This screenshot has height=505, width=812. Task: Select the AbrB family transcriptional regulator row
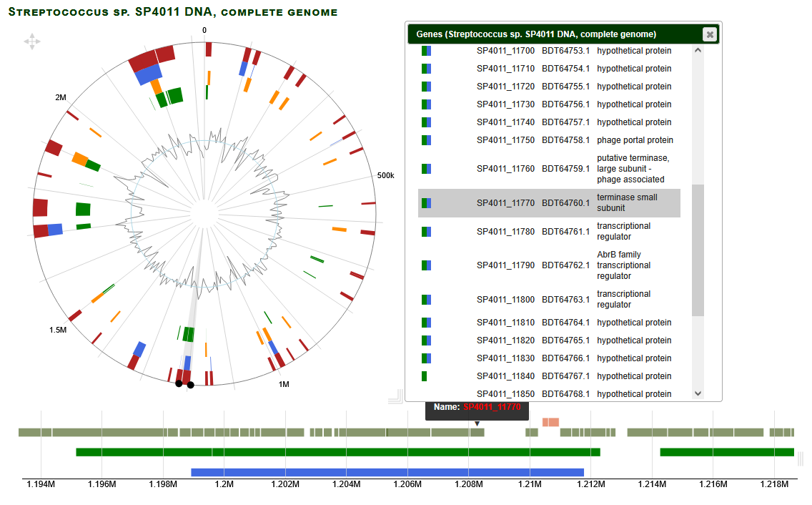(549, 265)
